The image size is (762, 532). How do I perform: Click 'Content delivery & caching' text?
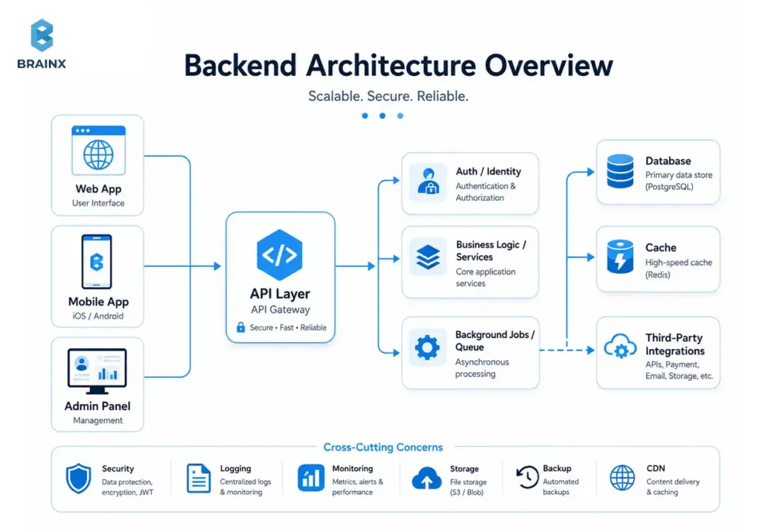[x=673, y=487]
